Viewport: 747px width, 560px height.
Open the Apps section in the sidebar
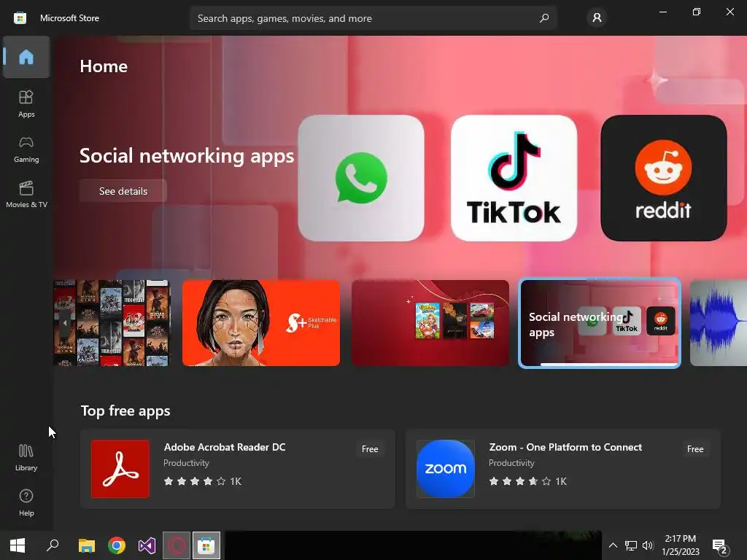[26, 104]
